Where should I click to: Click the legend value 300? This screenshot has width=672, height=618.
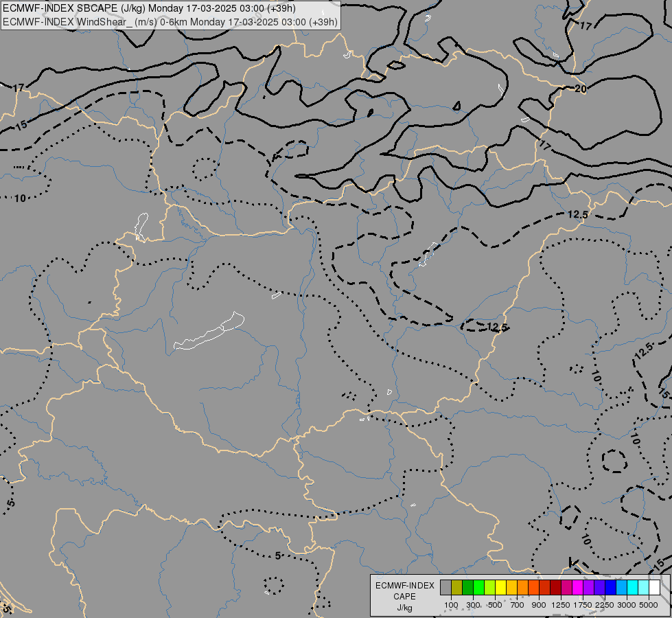[473, 605]
